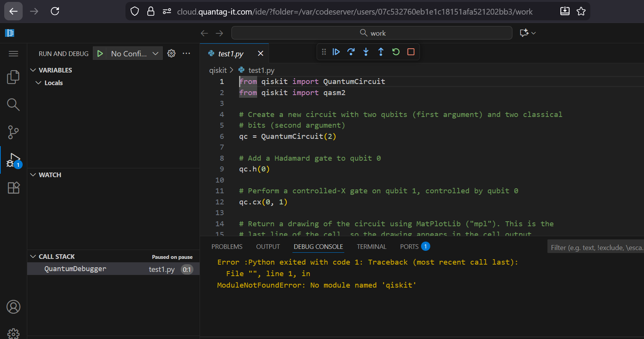The height and width of the screenshot is (339, 644).
Task: Click the Step Over debug icon
Action: 351,52
